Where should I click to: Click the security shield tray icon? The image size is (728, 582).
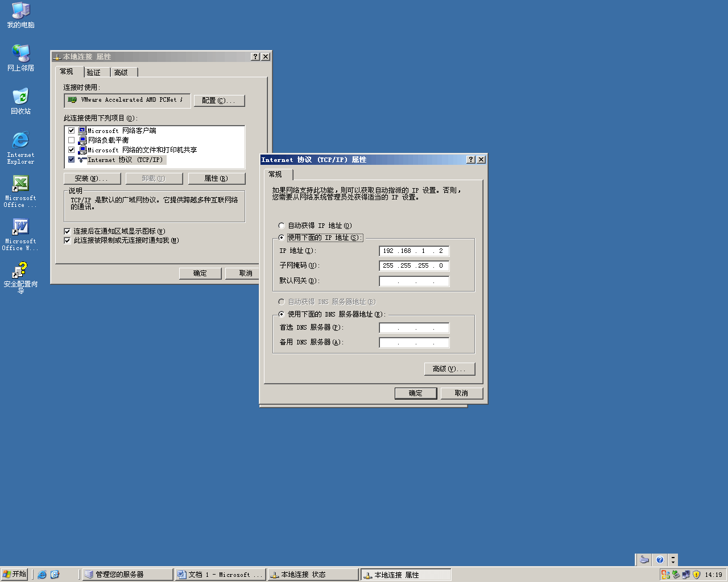[696, 575]
